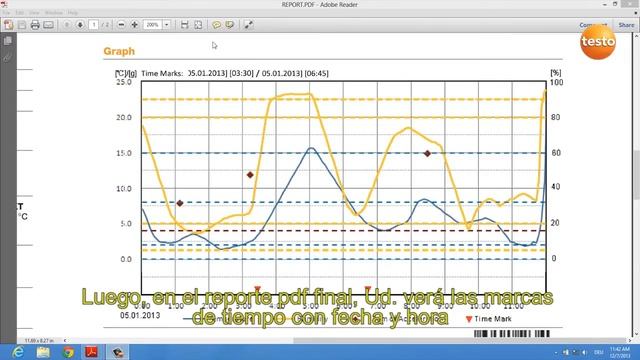Viewport: 640px width, 360px height.
Task: Open the Share pane
Action: pyautogui.click(x=626, y=25)
